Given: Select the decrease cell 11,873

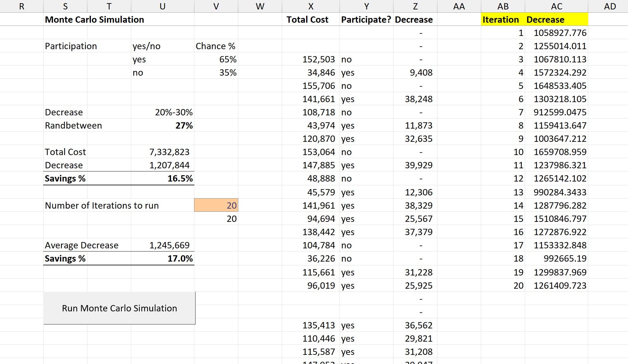Looking at the screenshot, I should pyautogui.click(x=415, y=125).
